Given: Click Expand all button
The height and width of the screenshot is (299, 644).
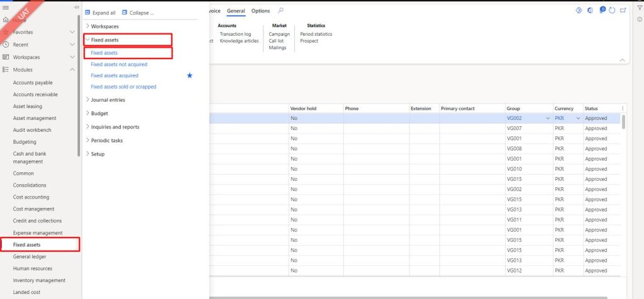Looking at the screenshot, I should pos(101,13).
